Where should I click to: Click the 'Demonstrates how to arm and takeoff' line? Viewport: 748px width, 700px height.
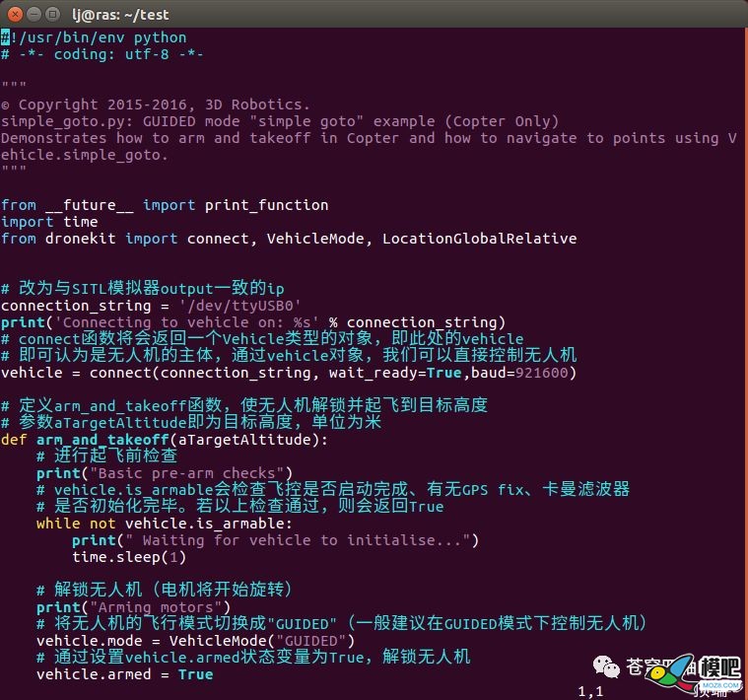369,138
